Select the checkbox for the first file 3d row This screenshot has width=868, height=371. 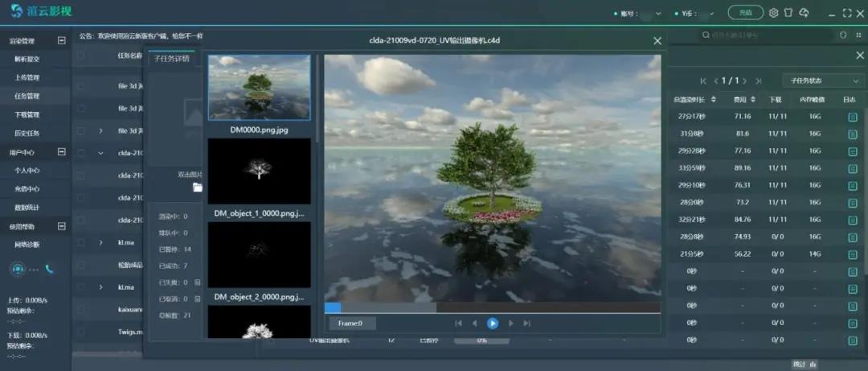(x=80, y=85)
